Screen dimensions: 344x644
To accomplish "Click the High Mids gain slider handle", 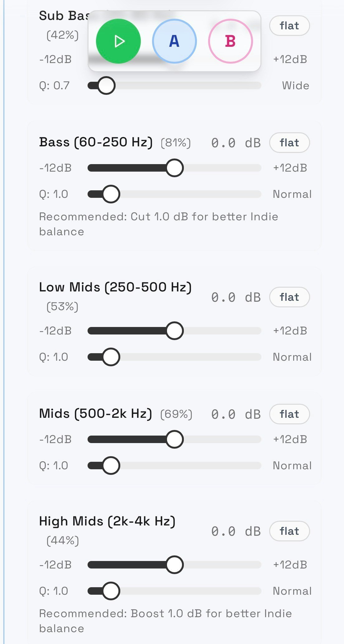I will (174, 565).
